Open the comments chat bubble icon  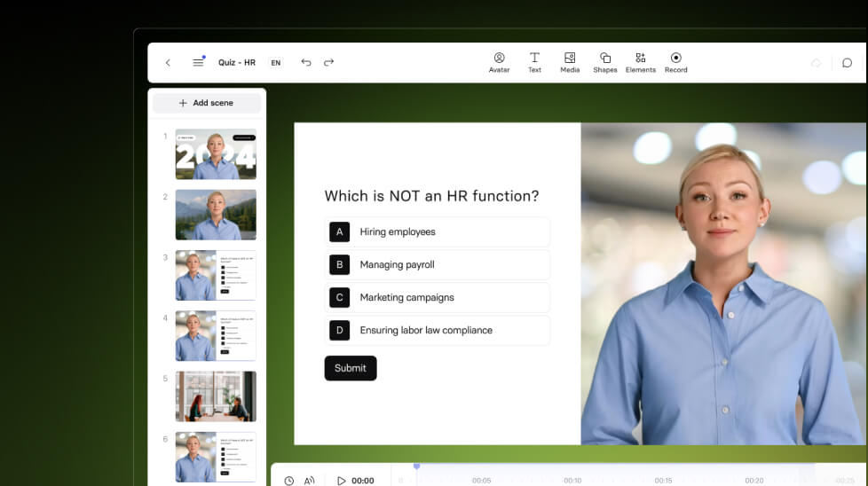[x=847, y=63]
